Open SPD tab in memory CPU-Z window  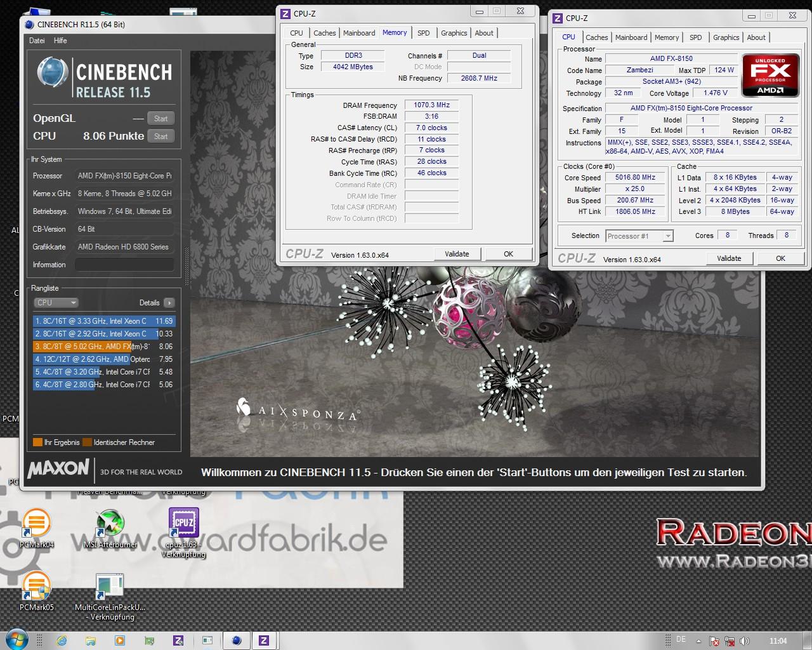click(x=424, y=33)
